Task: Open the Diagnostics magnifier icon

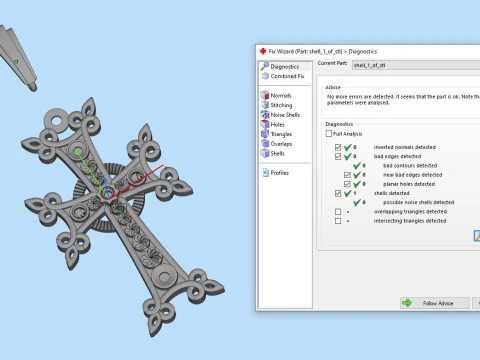Action: 265,66
